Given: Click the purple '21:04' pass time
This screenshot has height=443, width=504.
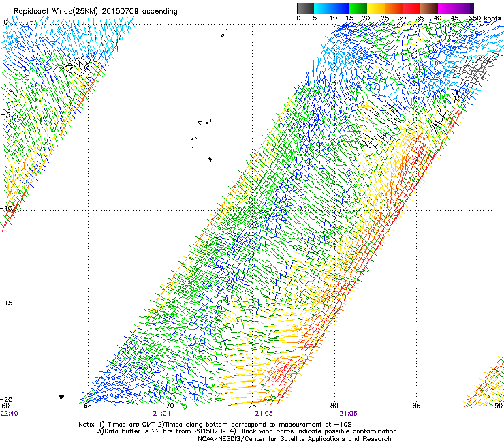Looking at the screenshot, I should [162, 414].
